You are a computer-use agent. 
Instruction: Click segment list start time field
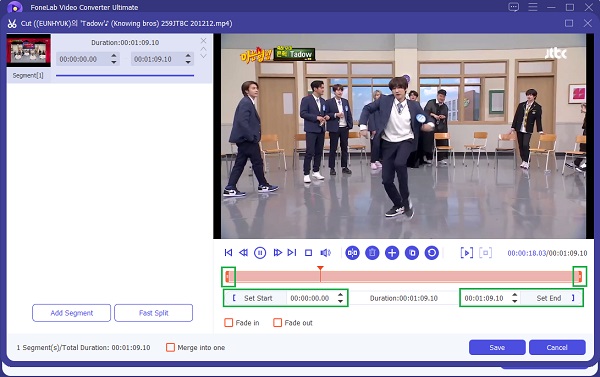point(83,59)
